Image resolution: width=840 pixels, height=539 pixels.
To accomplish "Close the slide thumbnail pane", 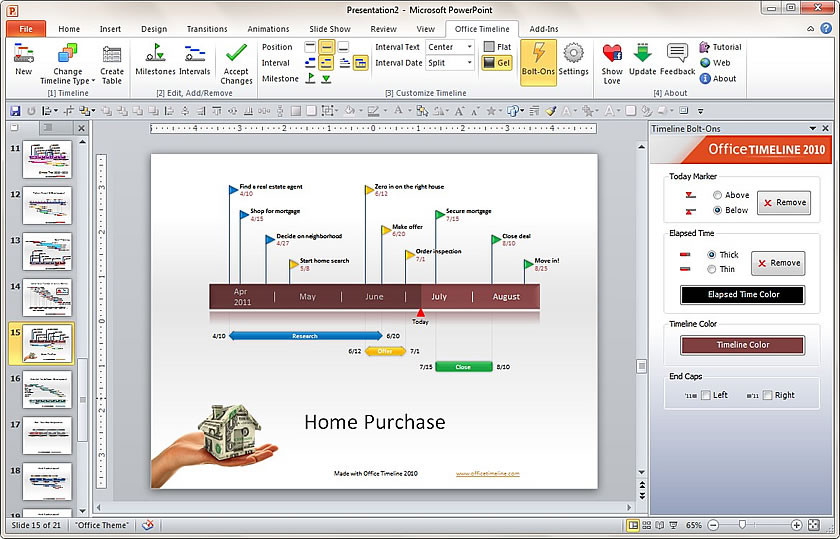I will pyautogui.click(x=81, y=128).
